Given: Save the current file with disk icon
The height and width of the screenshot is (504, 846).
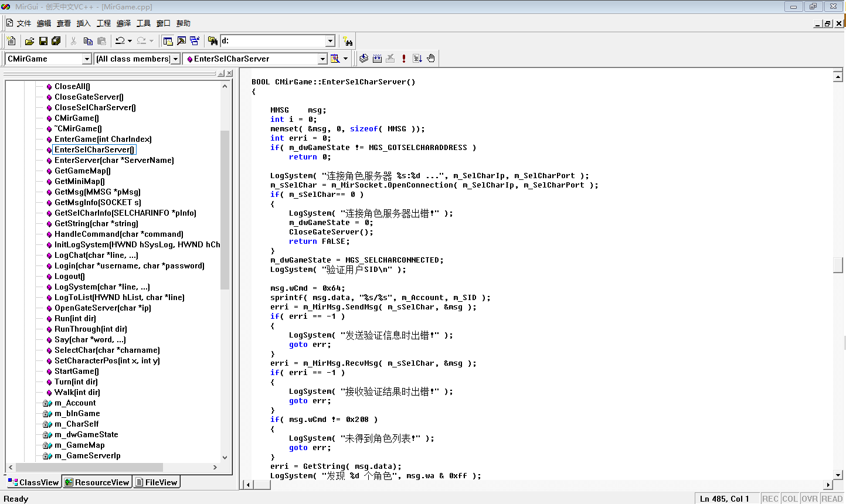Looking at the screenshot, I should [x=43, y=41].
